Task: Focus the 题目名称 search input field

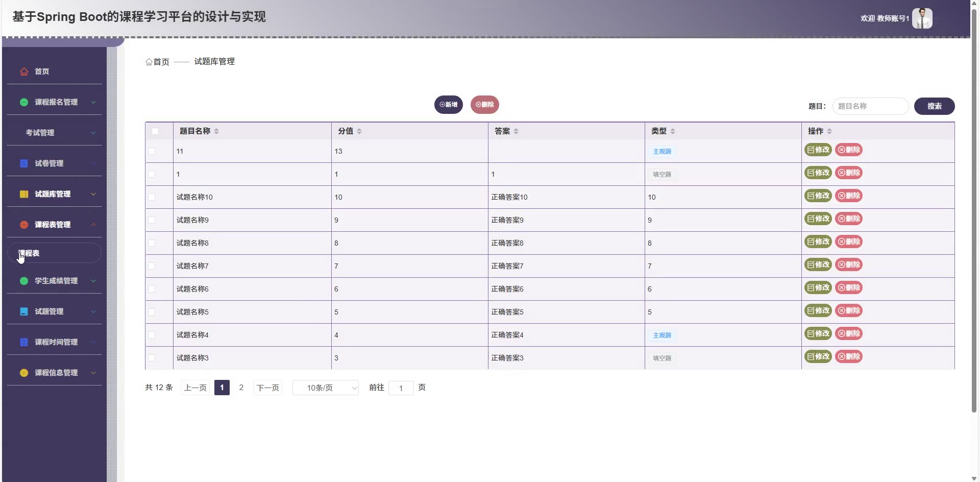Action: point(870,106)
